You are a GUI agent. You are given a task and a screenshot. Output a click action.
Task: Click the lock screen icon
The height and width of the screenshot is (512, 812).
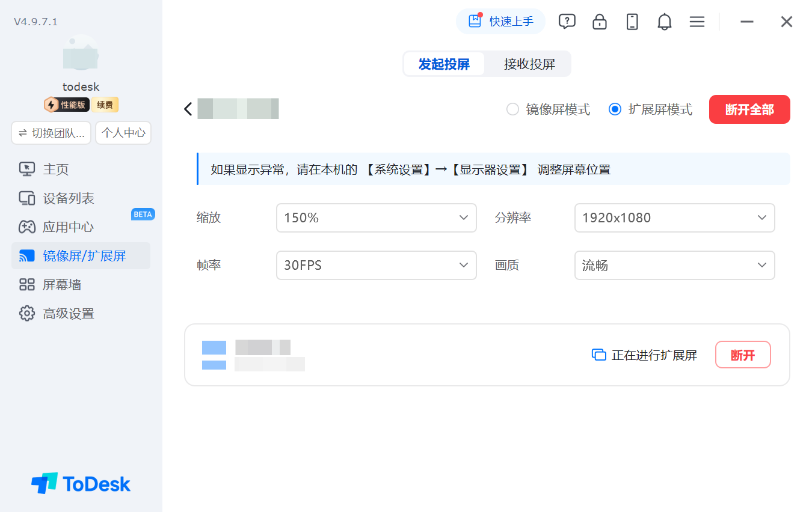600,22
